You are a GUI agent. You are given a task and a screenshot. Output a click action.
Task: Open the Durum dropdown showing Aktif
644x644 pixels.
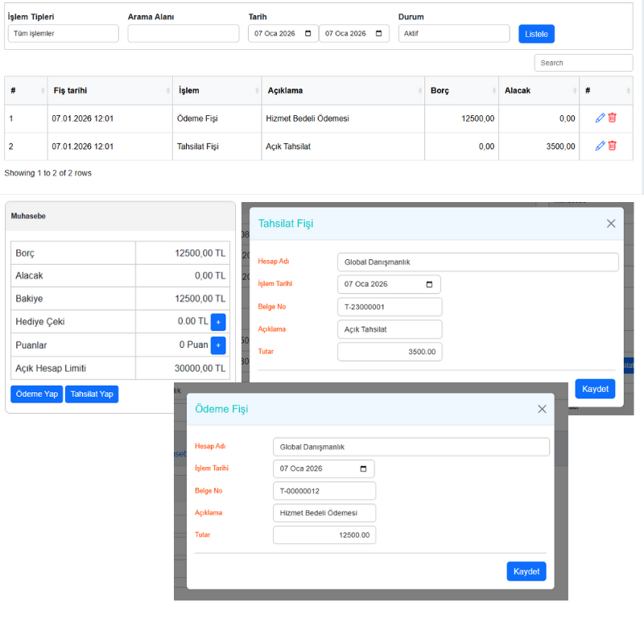pos(454,34)
